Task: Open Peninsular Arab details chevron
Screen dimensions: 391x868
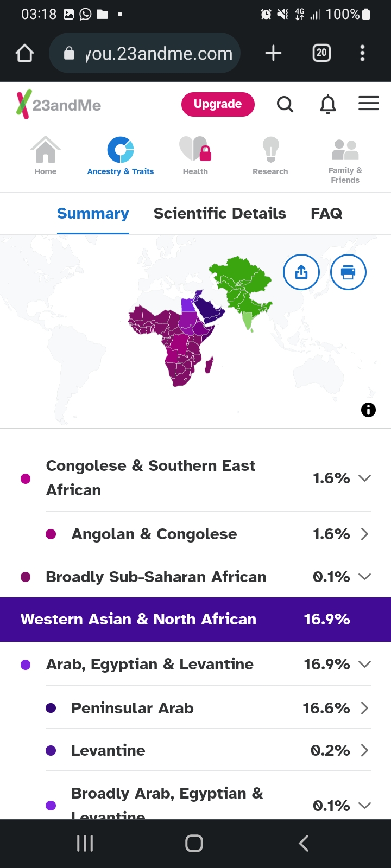Action: click(x=364, y=708)
